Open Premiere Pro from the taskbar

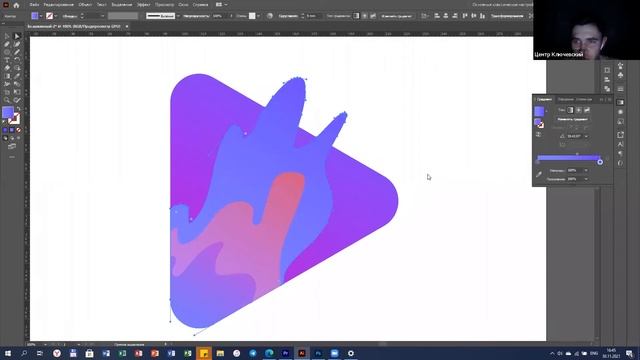(285, 353)
